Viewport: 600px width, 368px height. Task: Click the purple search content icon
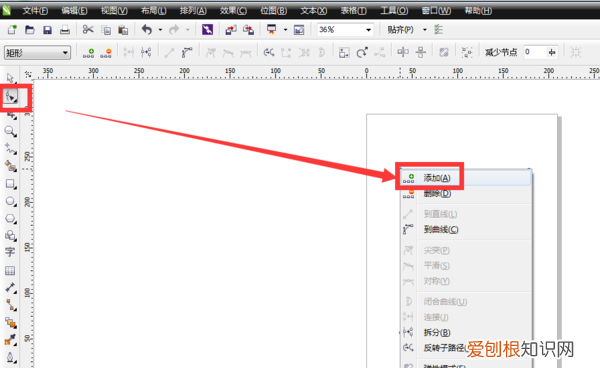coord(207,29)
